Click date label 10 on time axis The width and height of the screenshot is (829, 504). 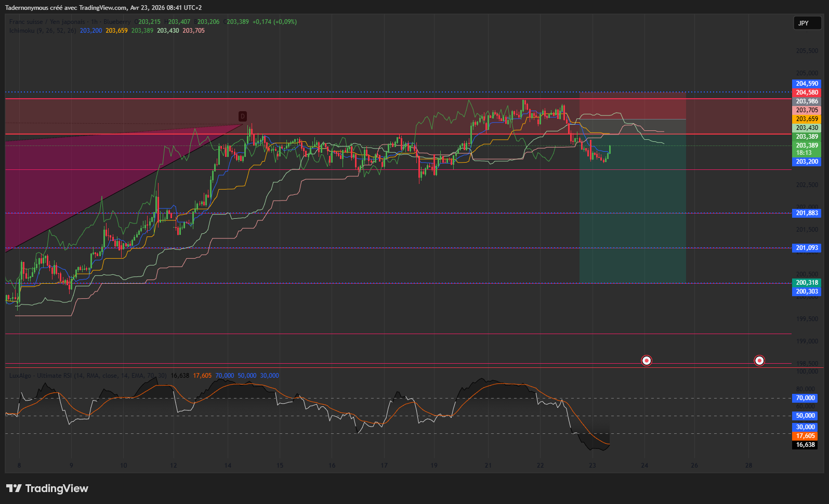pos(123,466)
